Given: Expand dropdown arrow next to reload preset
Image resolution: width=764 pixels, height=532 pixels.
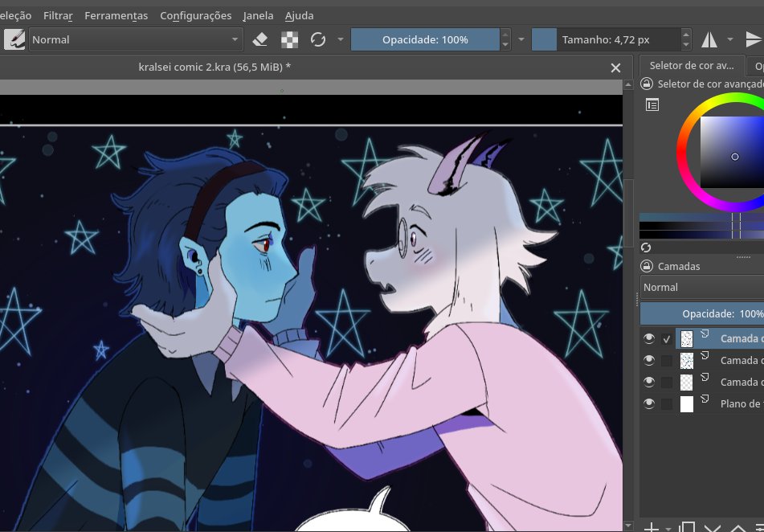Looking at the screenshot, I should [x=341, y=39].
